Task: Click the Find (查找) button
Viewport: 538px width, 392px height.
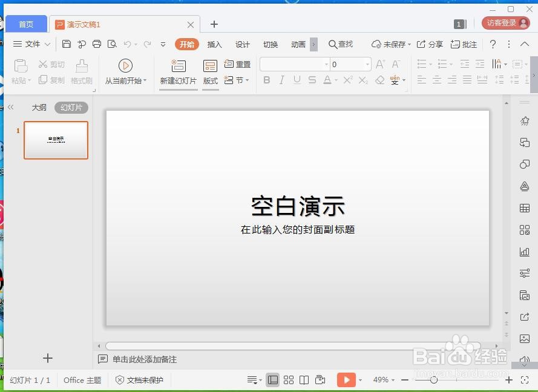Action: click(x=341, y=44)
